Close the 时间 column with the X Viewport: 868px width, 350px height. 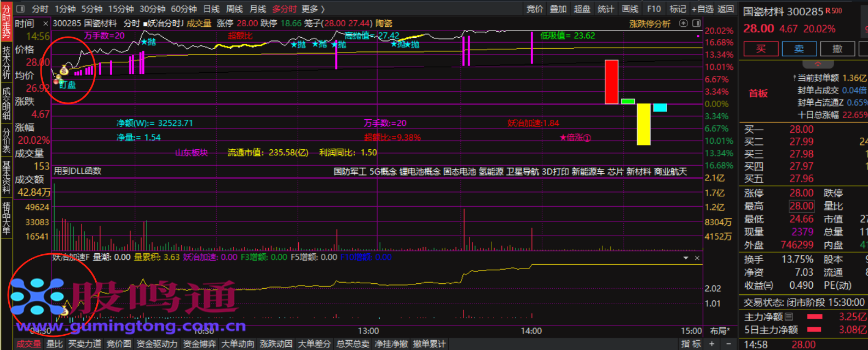pyautogui.click(x=45, y=24)
